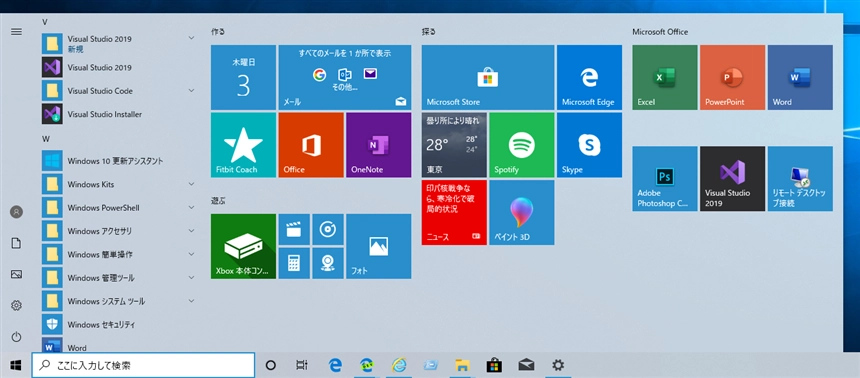
Task: Expand the Windows 管理ツール folder chevron
Action: tap(191, 277)
